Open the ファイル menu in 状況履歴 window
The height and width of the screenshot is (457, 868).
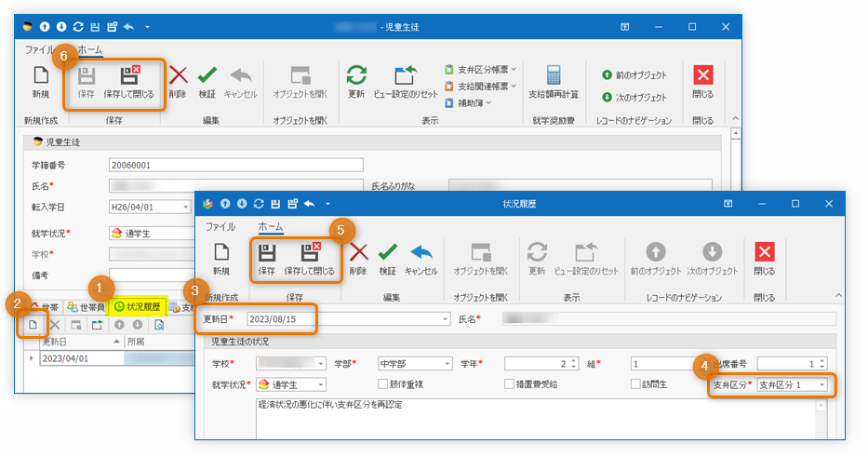pyautogui.click(x=220, y=226)
